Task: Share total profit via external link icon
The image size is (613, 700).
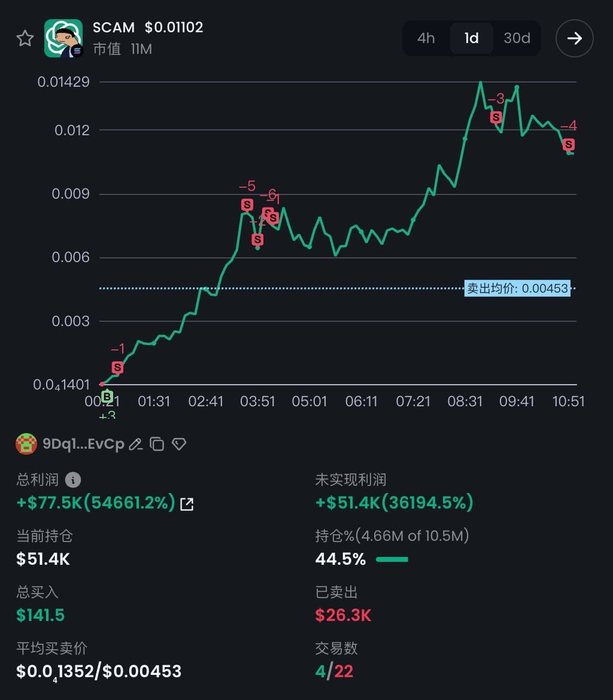Action: pos(187,504)
